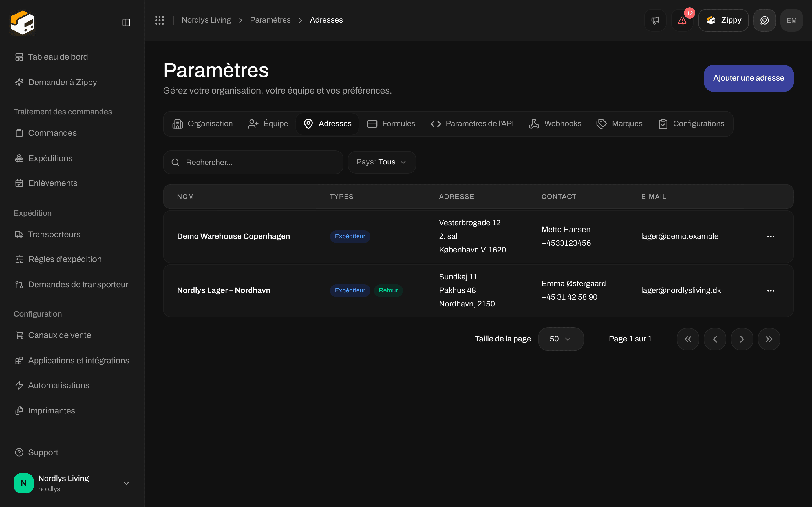Click the Rechercher search field
Screen dimensions: 812x507
point(253,162)
